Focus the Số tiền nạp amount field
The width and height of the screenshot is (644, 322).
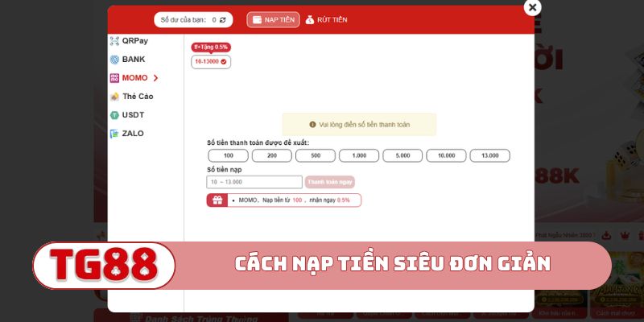click(x=254, y=182)
